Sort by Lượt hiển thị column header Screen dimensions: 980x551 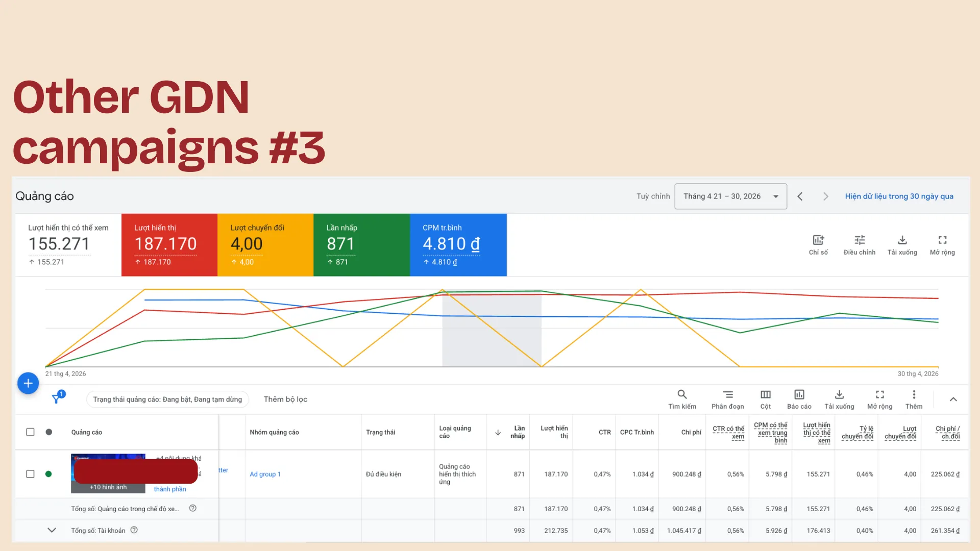(554, 432)
